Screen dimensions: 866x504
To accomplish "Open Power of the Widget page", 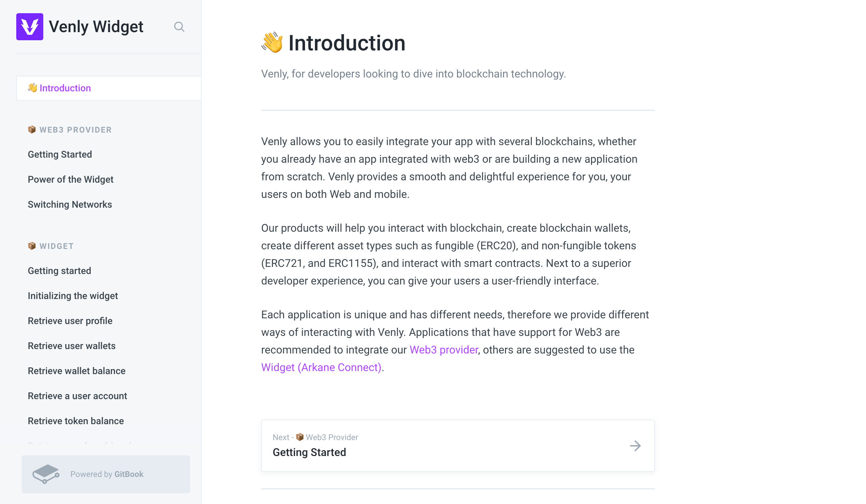I will (70, 179).
